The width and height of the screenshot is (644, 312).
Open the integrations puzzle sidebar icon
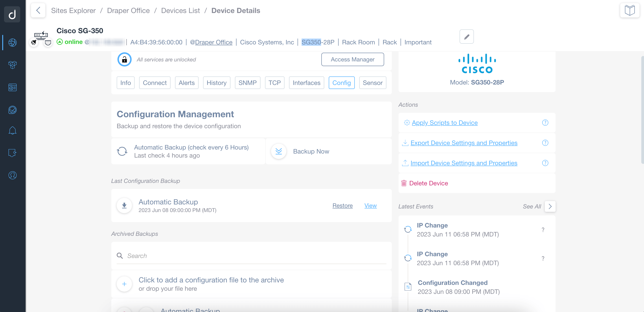pyautogui.click(x=13, y=153)
